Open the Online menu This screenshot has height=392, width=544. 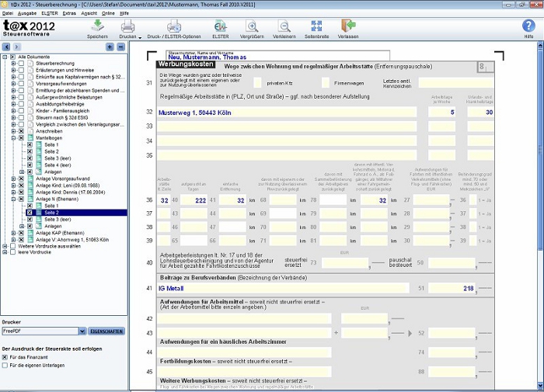(108, 13)
